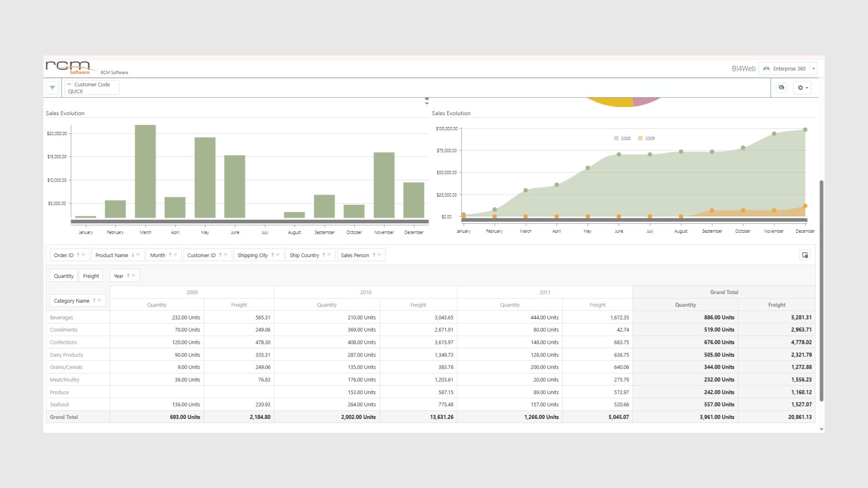Viewport: 868px width, 488px height.
Task: Toggle the 2008 series legend
Action: pos(622,139)
